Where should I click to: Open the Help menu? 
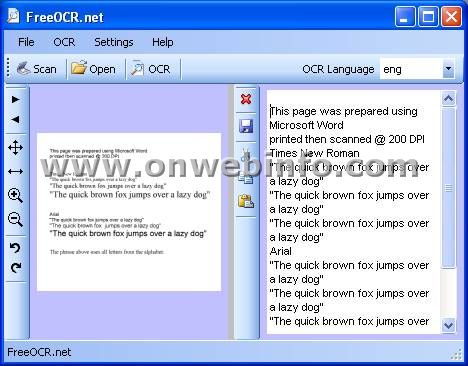coord(163,42)
